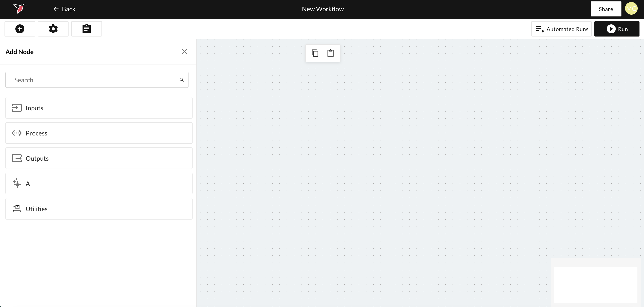644x307 pixels.
Task: Open the clipboard notes toolbar icon
Action: point(87,29)
